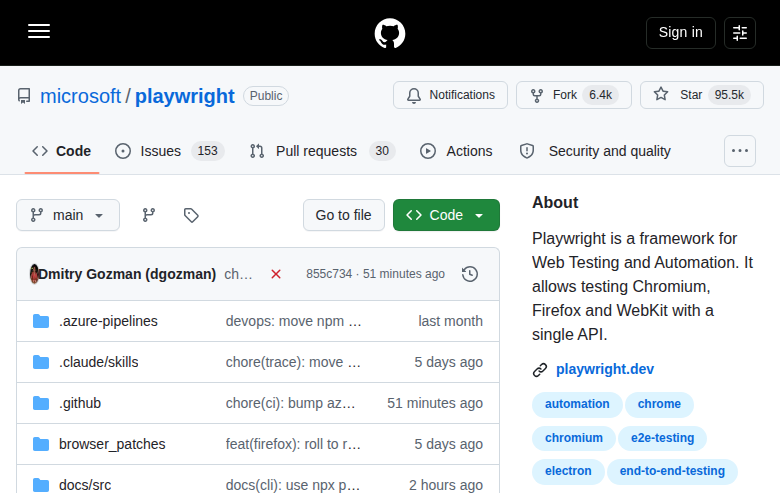The image size is (780, 493).
Task: Open appearance settings sliders icon
Action: click(x=740, y=33)
